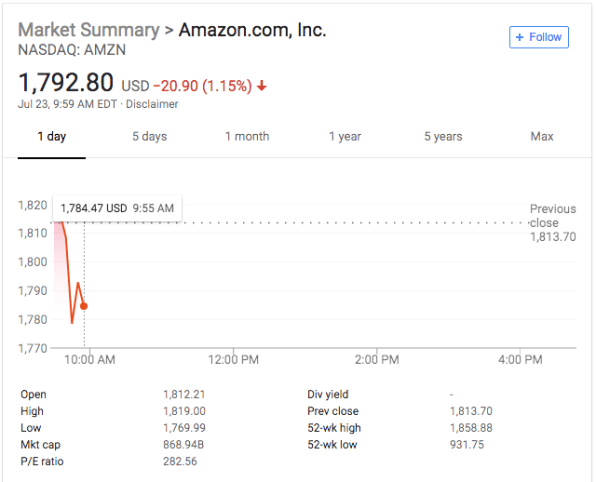Click the red down arrow next to 1.15%
Screen dimensions: 596x482
262,86
